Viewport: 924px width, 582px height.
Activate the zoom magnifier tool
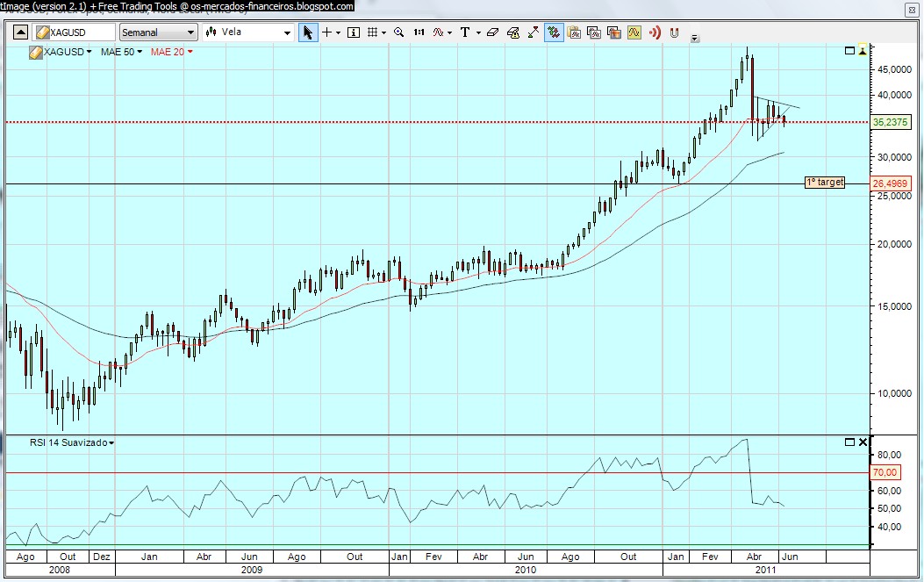click(x=399, y=32)
